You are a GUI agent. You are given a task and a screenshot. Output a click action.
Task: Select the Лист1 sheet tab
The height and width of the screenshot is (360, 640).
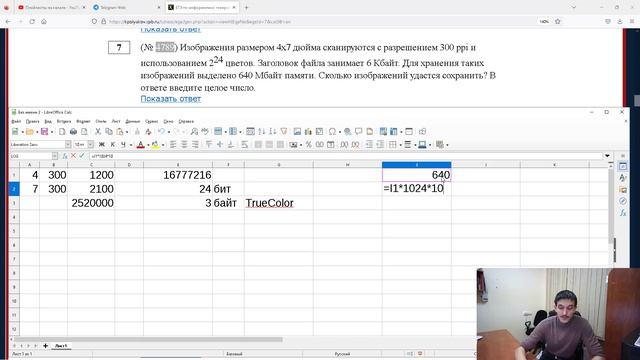click(x=61, y=346)
